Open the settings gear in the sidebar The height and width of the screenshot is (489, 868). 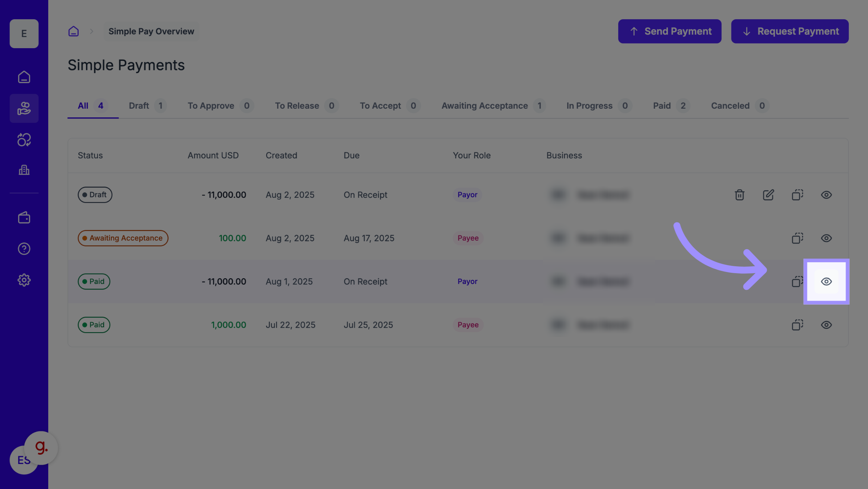[24, 280]
